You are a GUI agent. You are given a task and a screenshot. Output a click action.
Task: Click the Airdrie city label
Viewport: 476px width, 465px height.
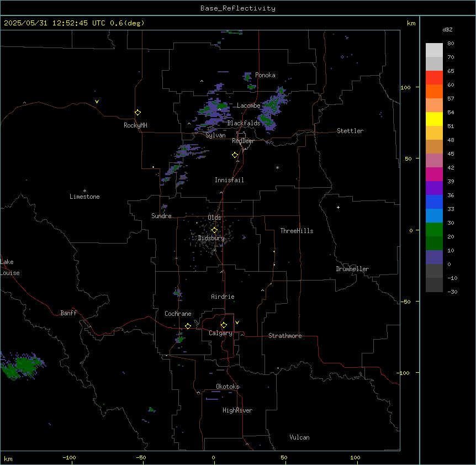coord(223,297)
